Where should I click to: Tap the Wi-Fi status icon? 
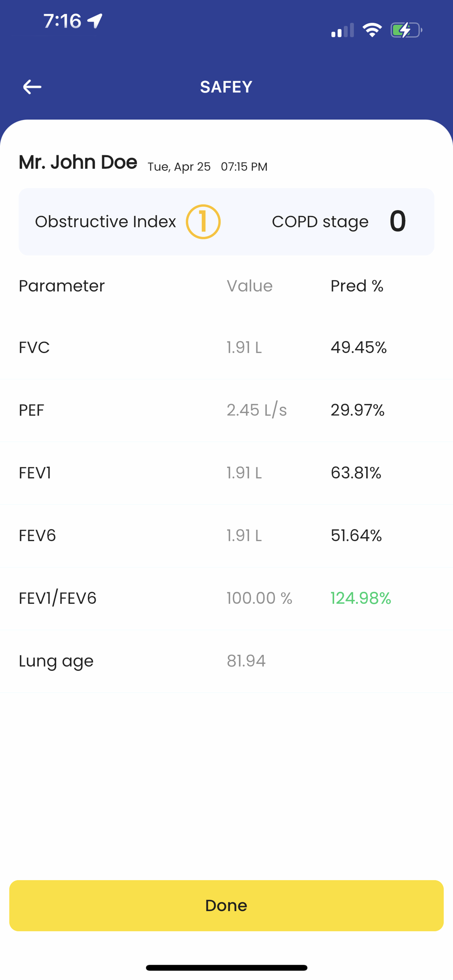372,30
